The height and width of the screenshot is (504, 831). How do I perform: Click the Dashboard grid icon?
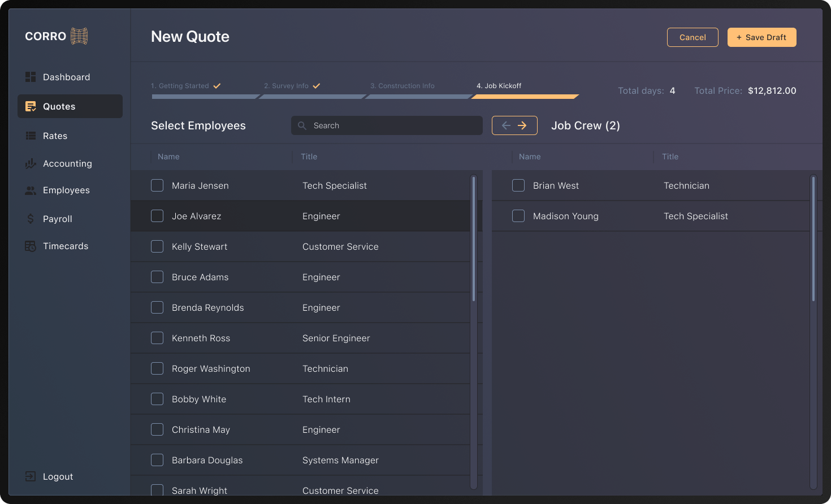click(31, 77)
